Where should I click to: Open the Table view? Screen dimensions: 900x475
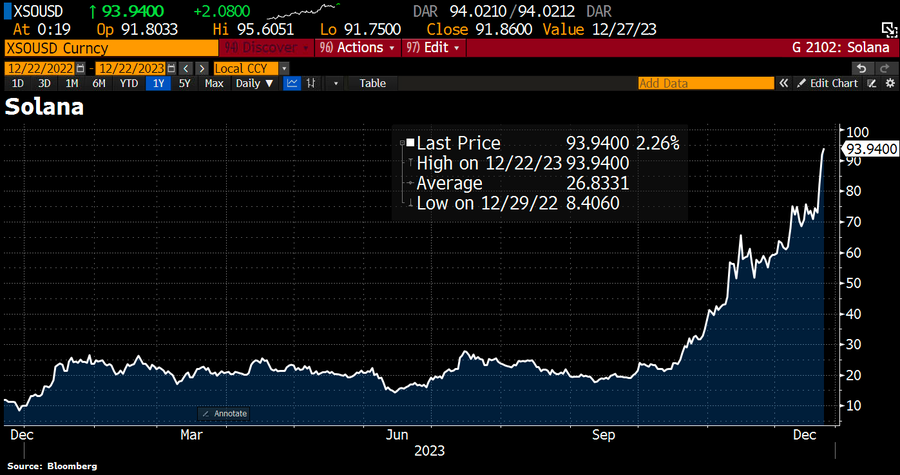pos(373,83)
